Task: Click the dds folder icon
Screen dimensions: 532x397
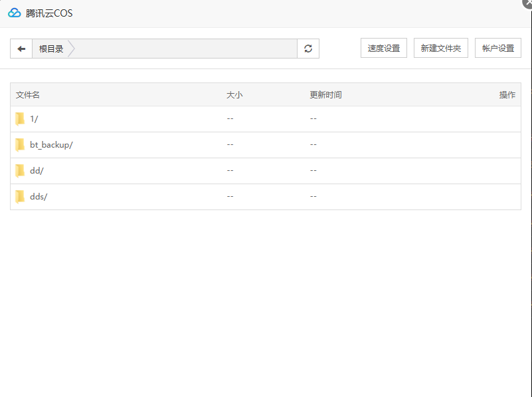Action: (x=20, y=197)
